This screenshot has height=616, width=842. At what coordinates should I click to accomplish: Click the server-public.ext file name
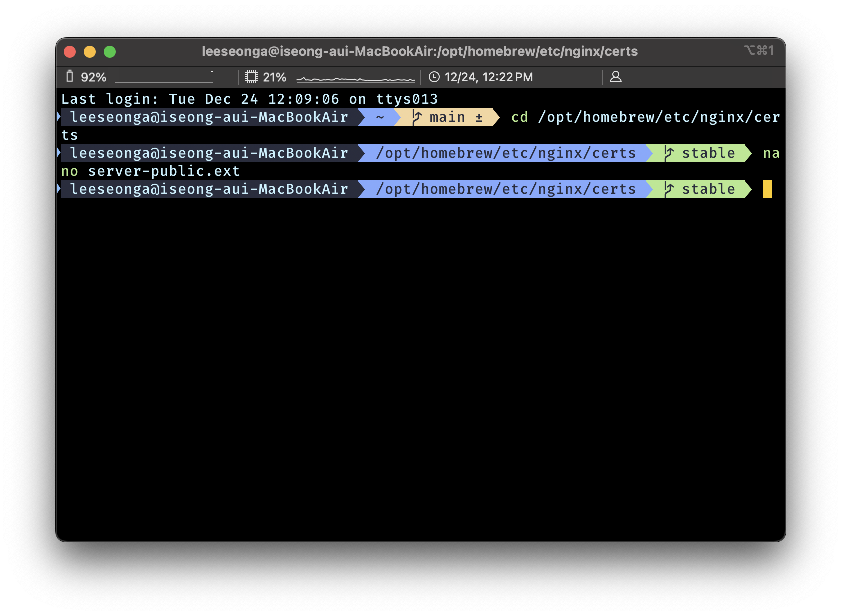(x=164, y=171)
